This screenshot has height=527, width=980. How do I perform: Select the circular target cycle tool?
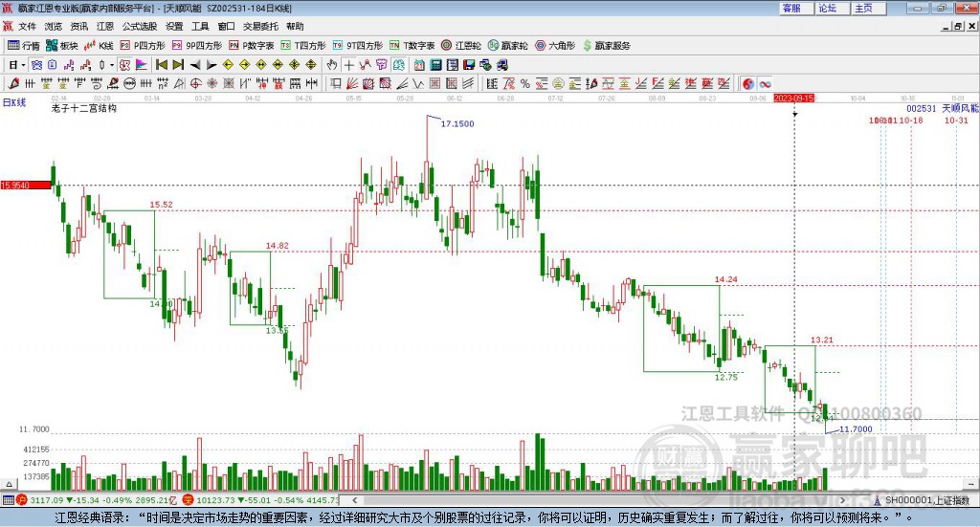(x=195, y=83)
